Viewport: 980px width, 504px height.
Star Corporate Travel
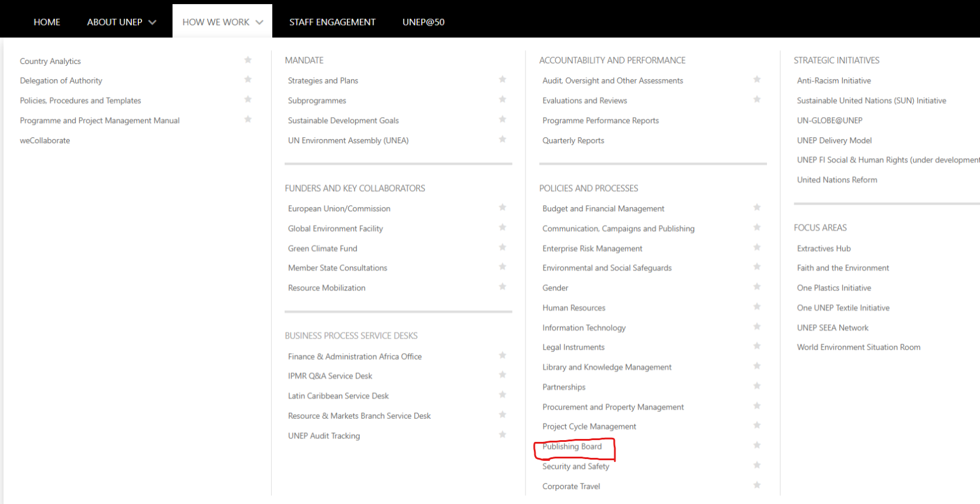point(757,485)
